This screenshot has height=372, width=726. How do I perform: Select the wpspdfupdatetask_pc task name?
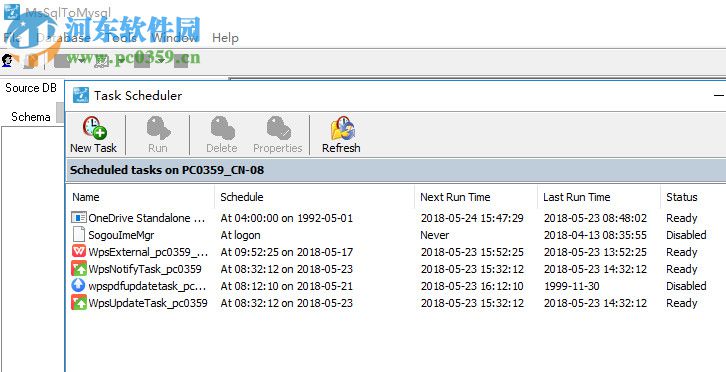click(x=148, y=286)
